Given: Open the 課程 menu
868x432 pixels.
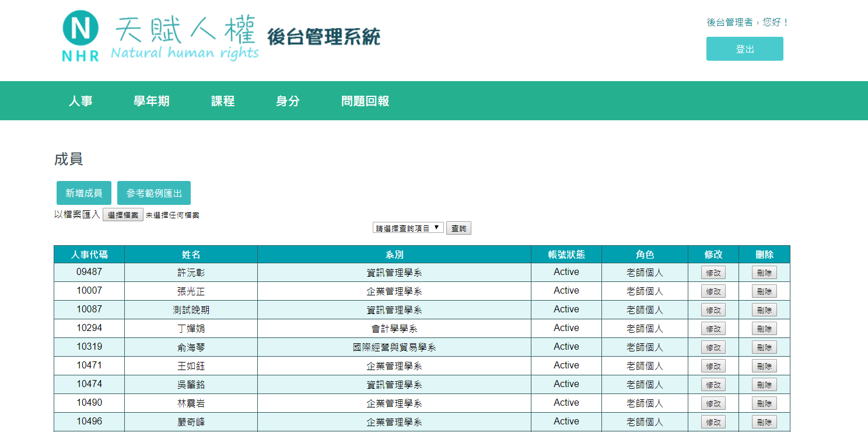Looking at the screenshot, I should pos(223,101).
